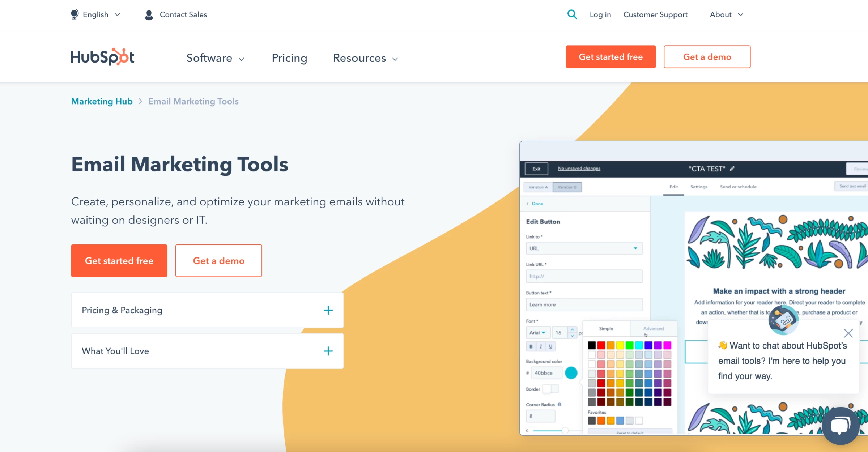
Task: Pick the black swatch in the palette
Action: [x=592, y=345]
